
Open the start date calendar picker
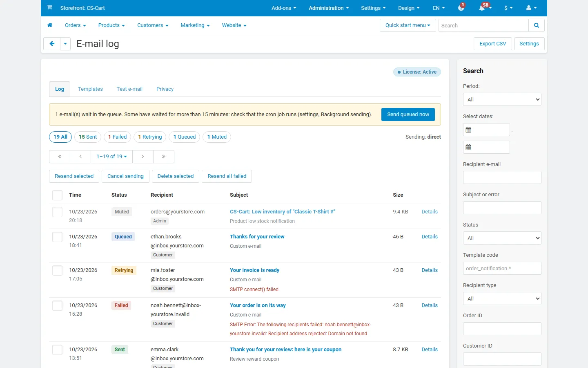(x=469, y=130)
